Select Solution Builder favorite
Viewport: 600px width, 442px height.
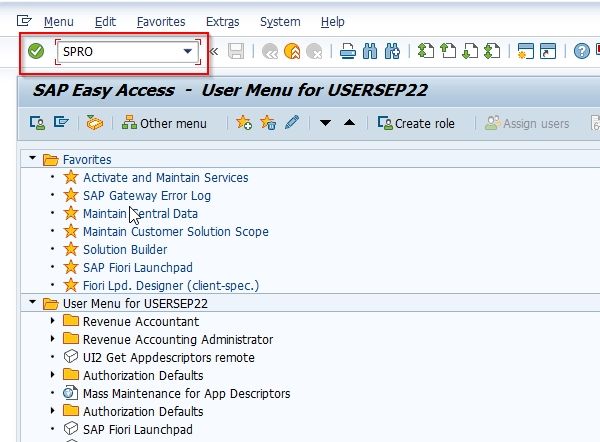click(125, 250)
